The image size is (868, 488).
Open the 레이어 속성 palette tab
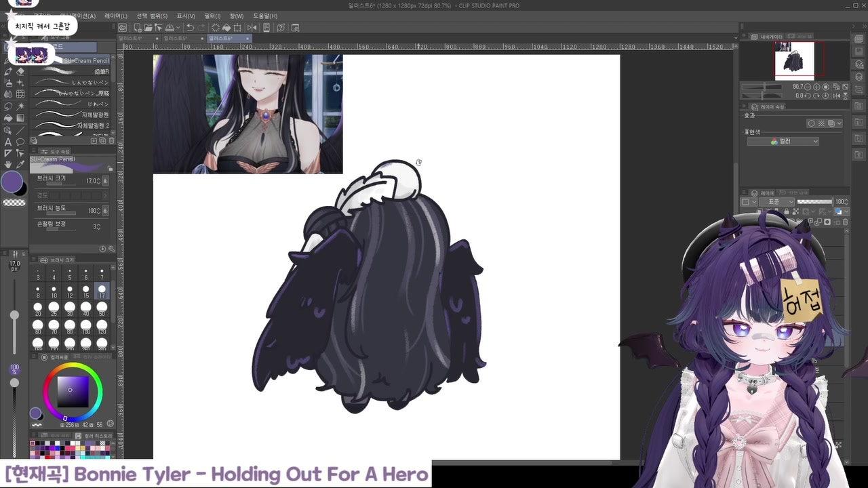click(767, 107)
